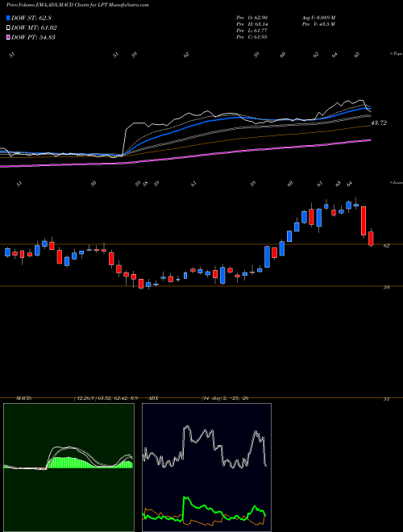Click the ADX (14 day) values text
Screen dimensions: 403x532
225,398
